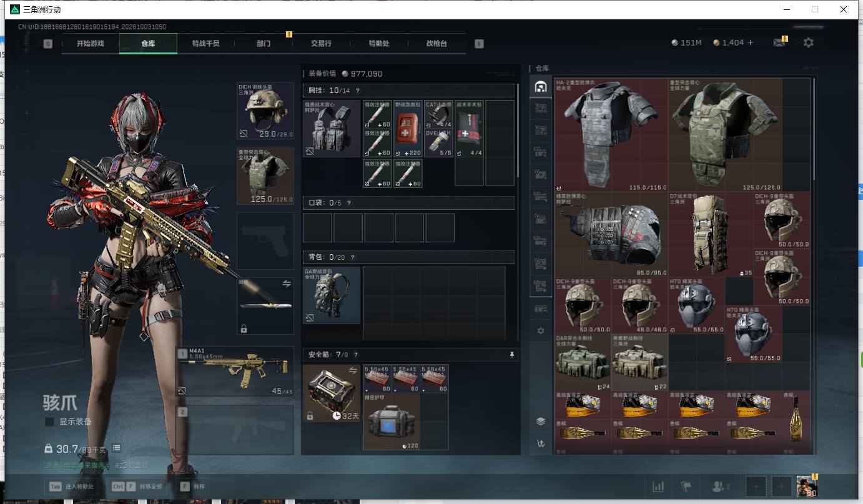Screen dimensions: 863x504
Task: Click the 转移 button with F key
Action: click(x=193, y=487)
